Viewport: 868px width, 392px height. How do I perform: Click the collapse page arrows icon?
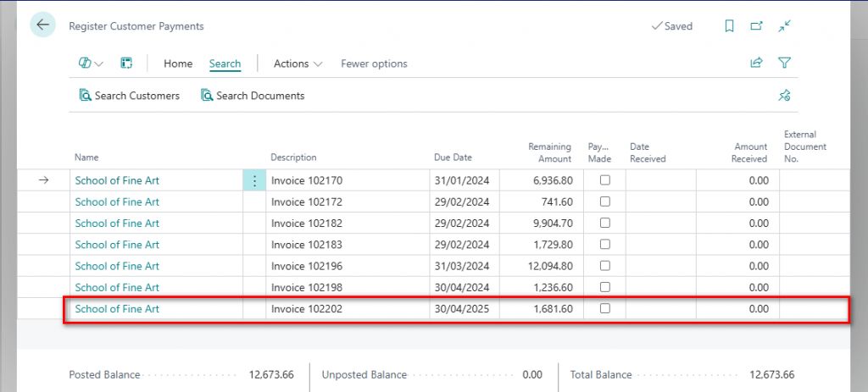point(785,26)
